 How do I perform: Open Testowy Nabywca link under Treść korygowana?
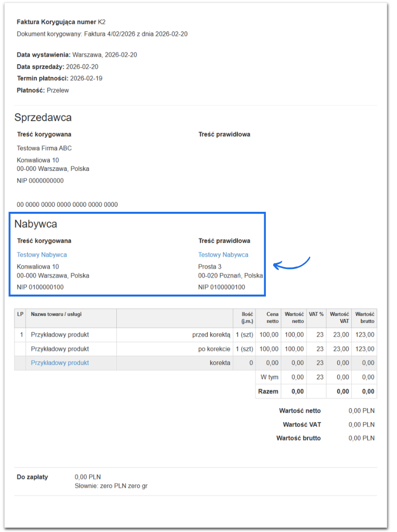click(42, 255)
